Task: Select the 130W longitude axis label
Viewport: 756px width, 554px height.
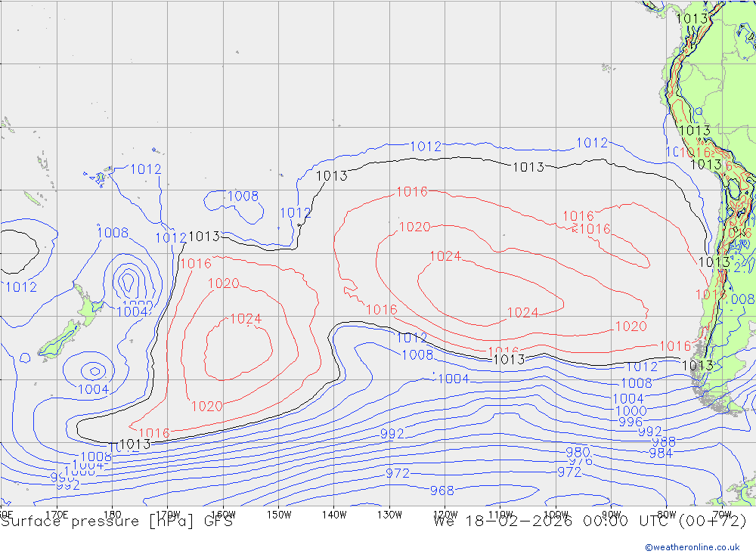Action: 389,515
